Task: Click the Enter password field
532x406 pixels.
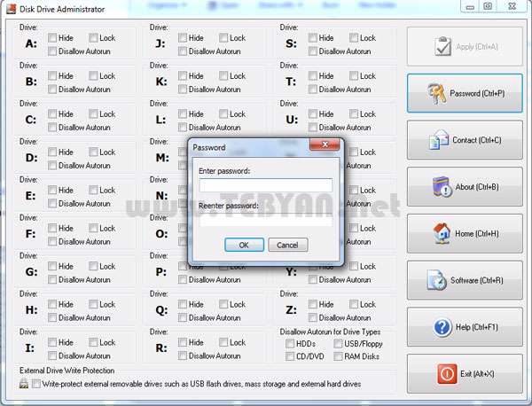Action: click(266, 185)
